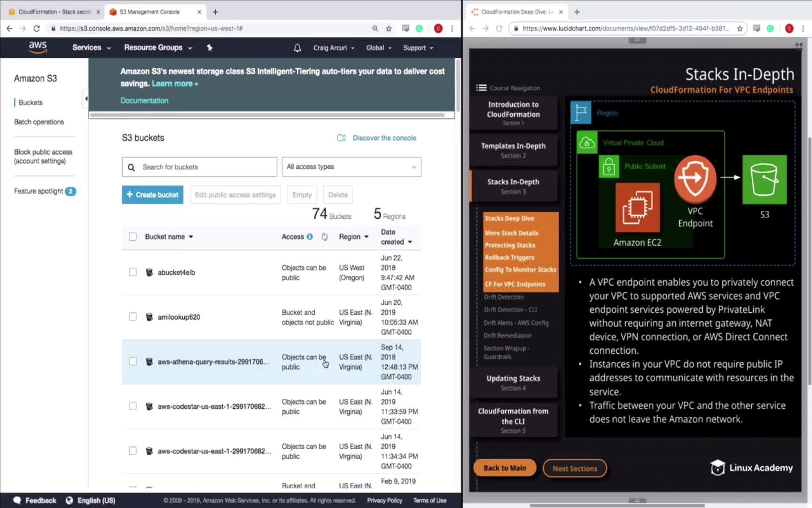Viewport: 812px width, 508px height.
Task: Click the Course Navigation list icon
Action: (x=481, y=88)
